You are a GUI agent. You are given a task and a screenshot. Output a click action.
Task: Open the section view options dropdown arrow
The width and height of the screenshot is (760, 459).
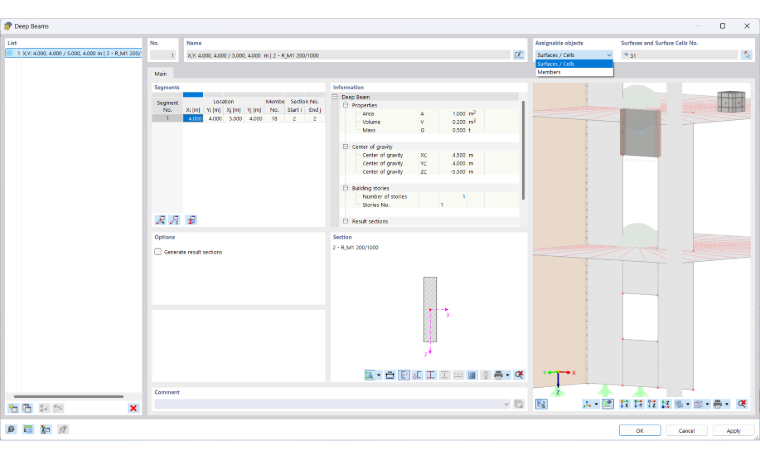[x=379, y=375]
